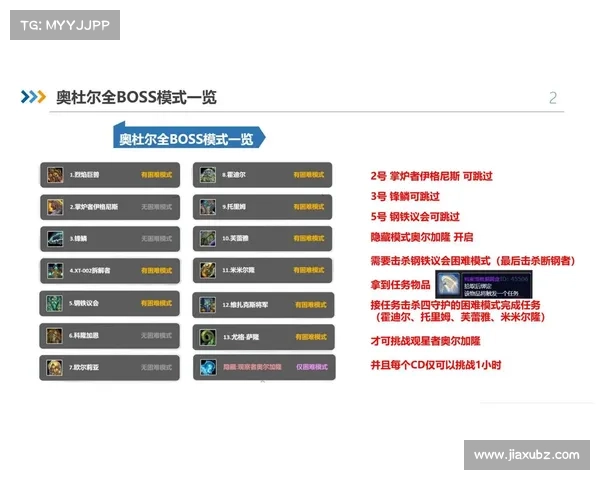This screenshot has width=600, height=480.
Task: Click 无困难模式 label in 科隆加恩 row
Action: 157,336
